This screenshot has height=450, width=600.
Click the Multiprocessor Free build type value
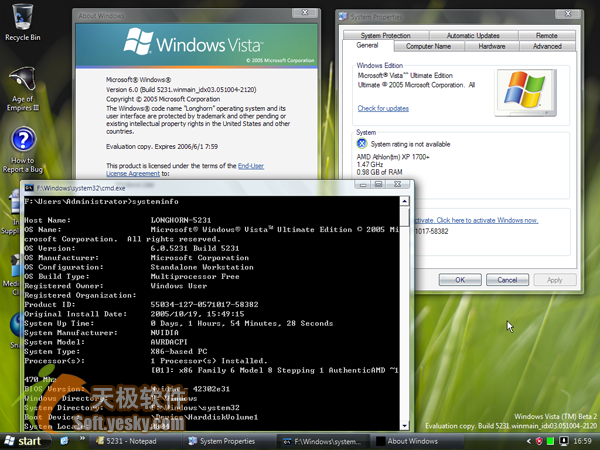pyautogui.click(x=195, y=277)
